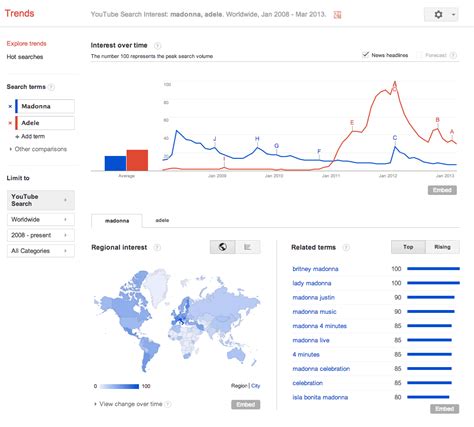Click the share icon beside the title
This screenshot has width=474, height=427.
point(337,15)
